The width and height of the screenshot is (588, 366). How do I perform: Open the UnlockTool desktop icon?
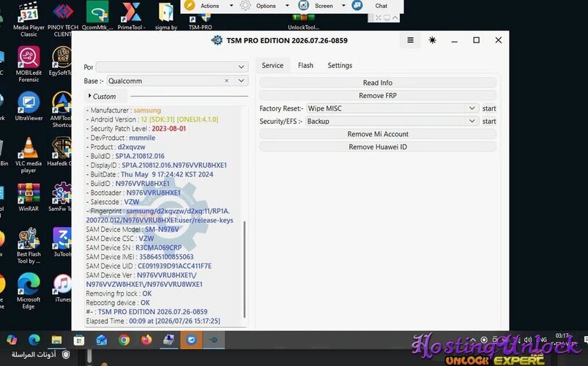coord(303,23)
